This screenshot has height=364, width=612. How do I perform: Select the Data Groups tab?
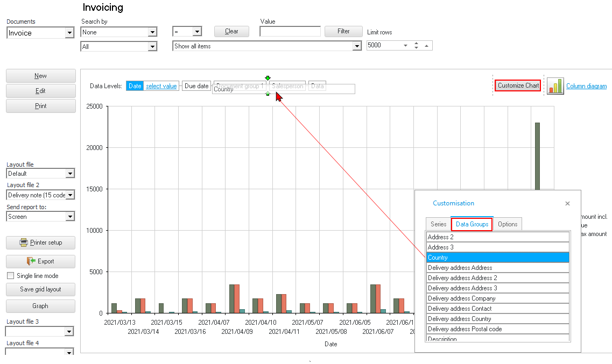pos(472,224)
